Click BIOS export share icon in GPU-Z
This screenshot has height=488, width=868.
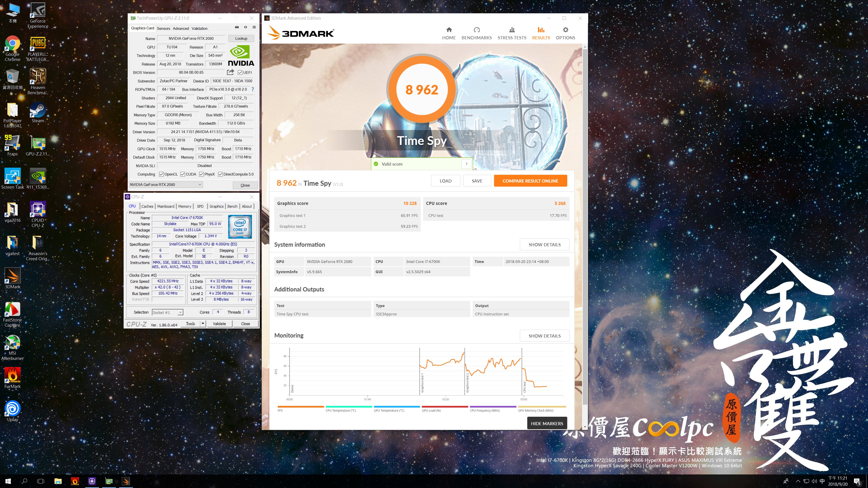(231, 72)
